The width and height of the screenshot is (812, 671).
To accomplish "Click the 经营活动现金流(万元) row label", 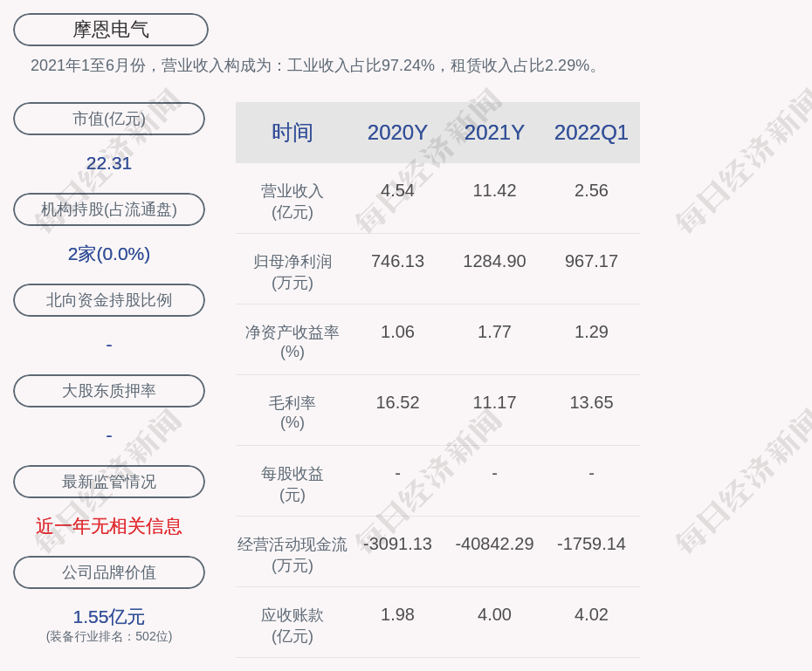I will (x=292, y=555).
